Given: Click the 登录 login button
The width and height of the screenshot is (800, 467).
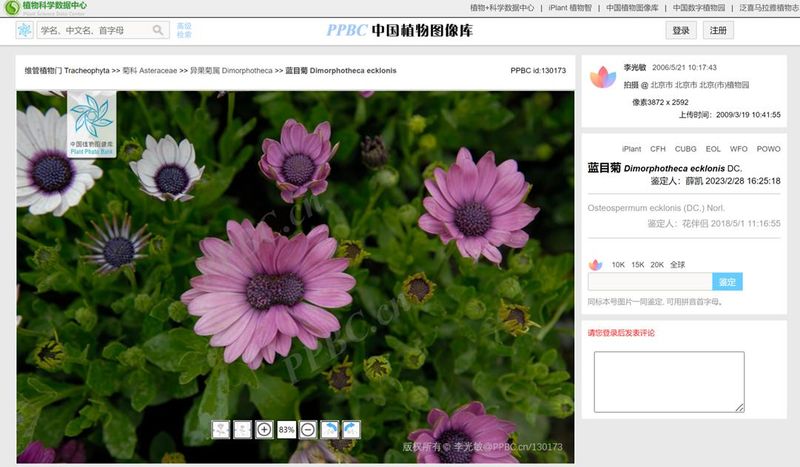Looking at the screenshot, I should [x=681, y=31].
